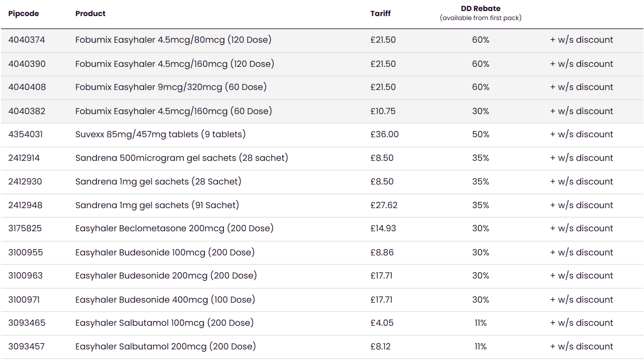Click Easyhaler Budesonide 100mcg (200 Dose)
The image size is (644, 364).
click(165, 252)
